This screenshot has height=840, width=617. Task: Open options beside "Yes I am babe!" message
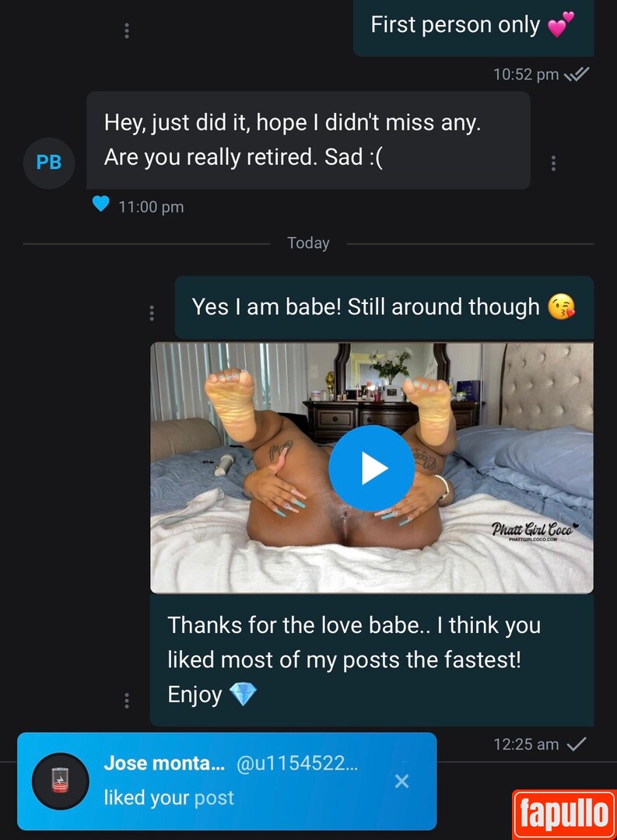click(152, 313)
